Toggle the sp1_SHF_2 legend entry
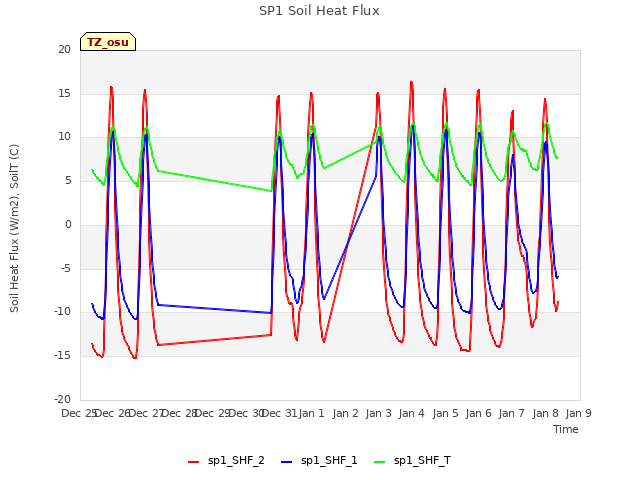The image size is (640, 480). pyautogui.click(x=226, y=461)
